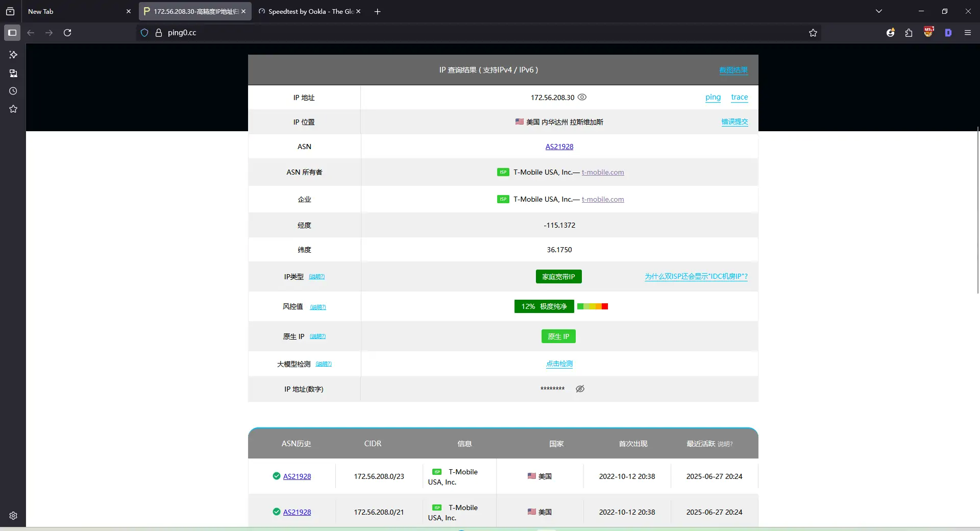This screenshot has width=980, height=531.
Task: Open the AI sparkle sidebar tool
Action: 13,55
